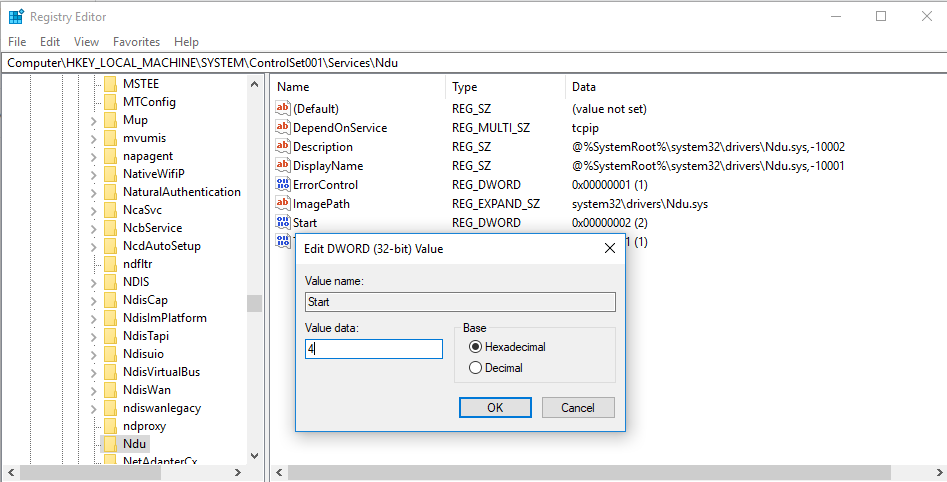
Task: Click the MTConfig folder icon
Action: tap(110, 102)
